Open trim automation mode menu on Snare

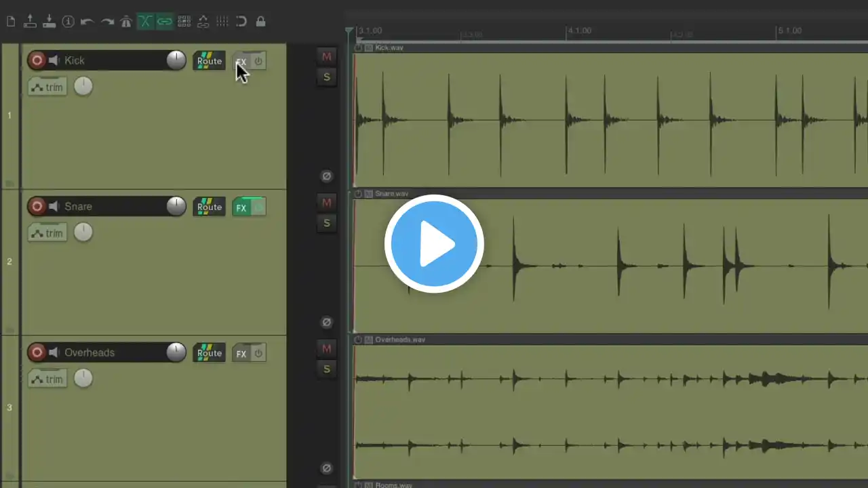click(x=47, y=233)
